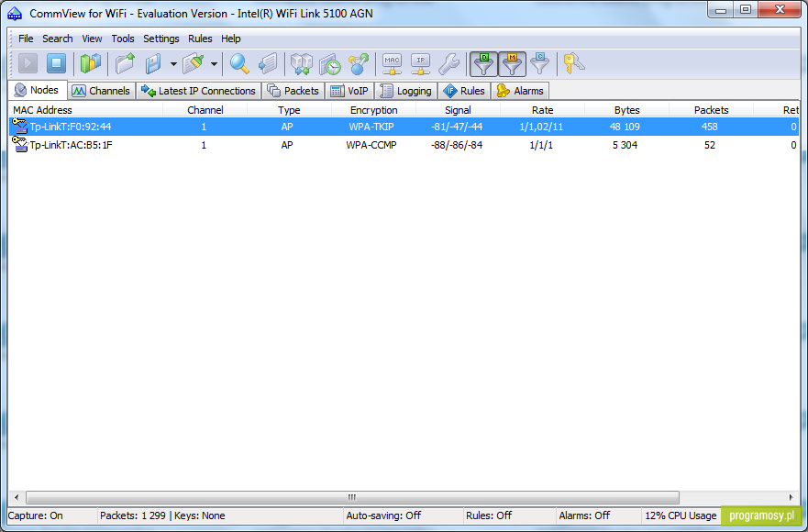This screenshot has height=532, width=808.
Task: Click the MAC aliases icon
Action: click(x=393, y=64)
